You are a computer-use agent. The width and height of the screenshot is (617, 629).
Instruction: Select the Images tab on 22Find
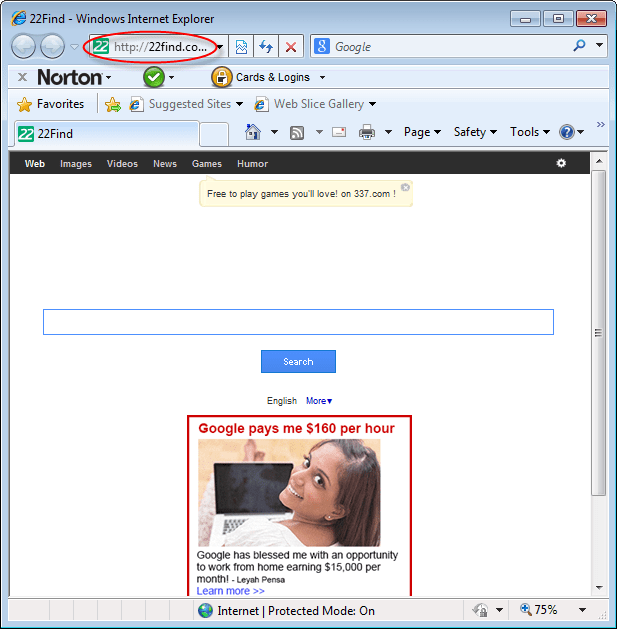[76, 164]
